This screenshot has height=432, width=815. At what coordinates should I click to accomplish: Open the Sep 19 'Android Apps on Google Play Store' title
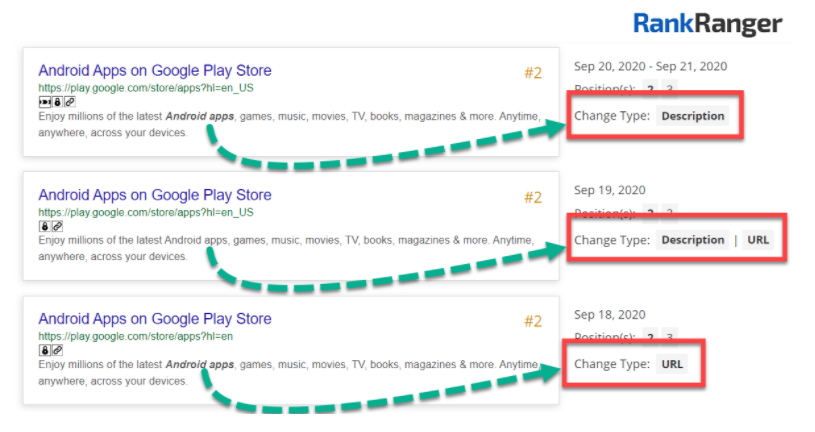coord(155,194)
